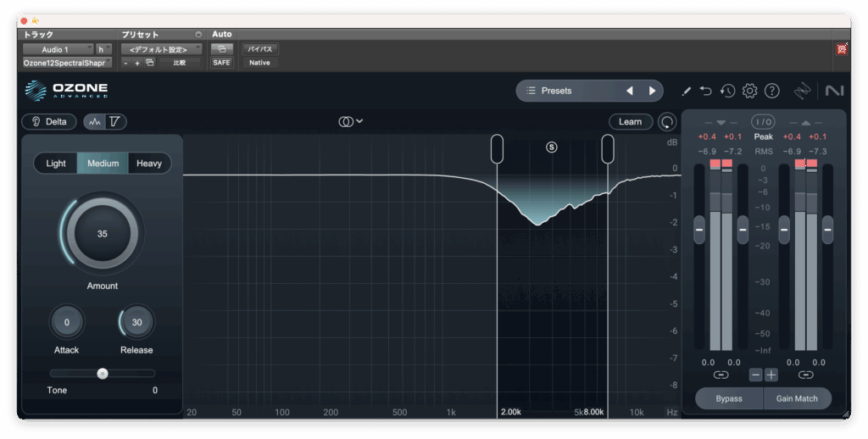Toggle the input gain link icon
Viewport: 868px width, 439px height.
(721, 375)
